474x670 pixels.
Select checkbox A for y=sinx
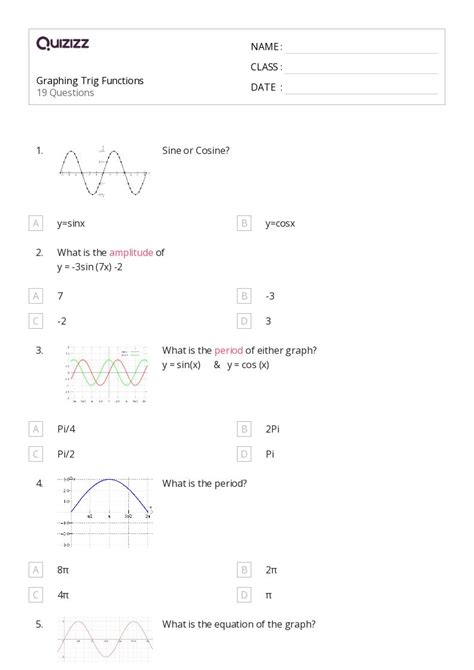tap(36, 223)
